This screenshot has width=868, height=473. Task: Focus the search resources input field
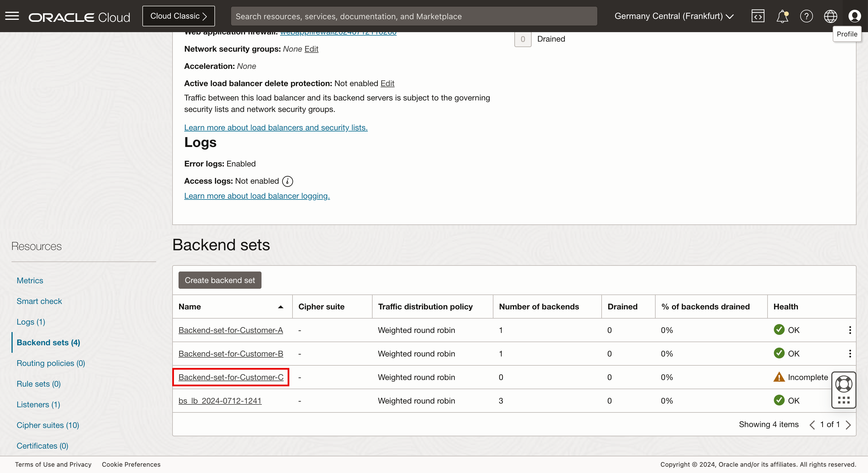point(414,16)
